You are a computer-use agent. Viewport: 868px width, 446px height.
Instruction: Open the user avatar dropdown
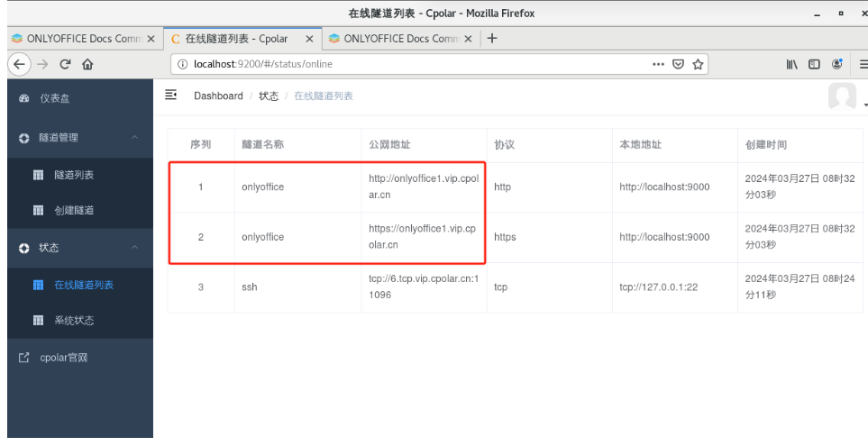[x=844, y=96]
